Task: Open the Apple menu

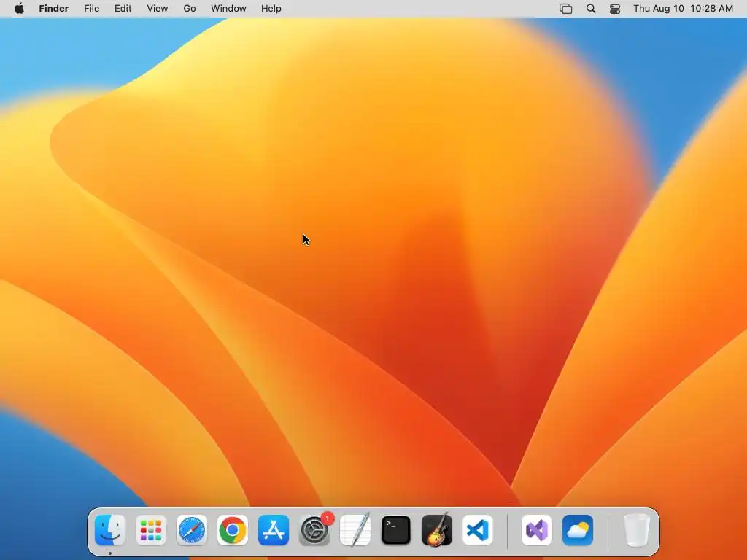Action: click(19, 9)
